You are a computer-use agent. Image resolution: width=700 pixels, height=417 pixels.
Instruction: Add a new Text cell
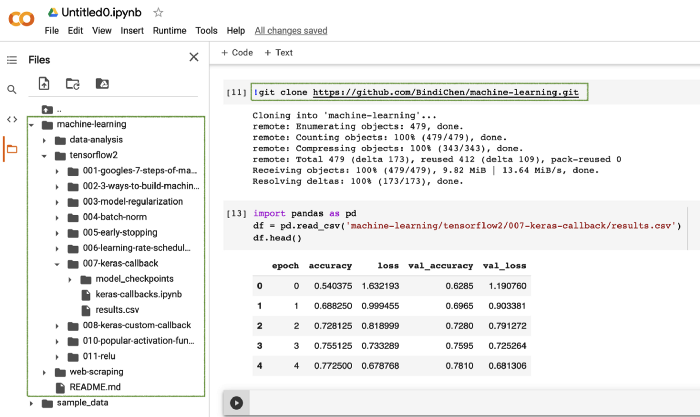tap(279, 53)
